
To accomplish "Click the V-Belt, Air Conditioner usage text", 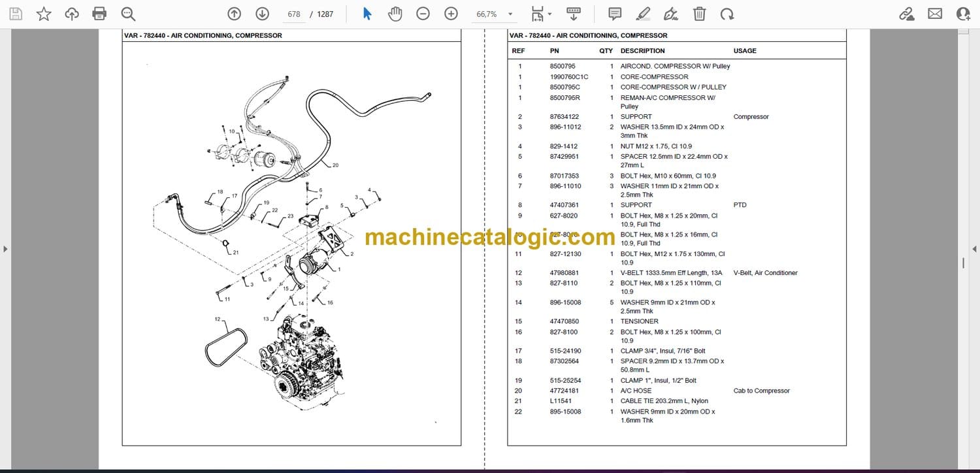I will tap(766, 273).
